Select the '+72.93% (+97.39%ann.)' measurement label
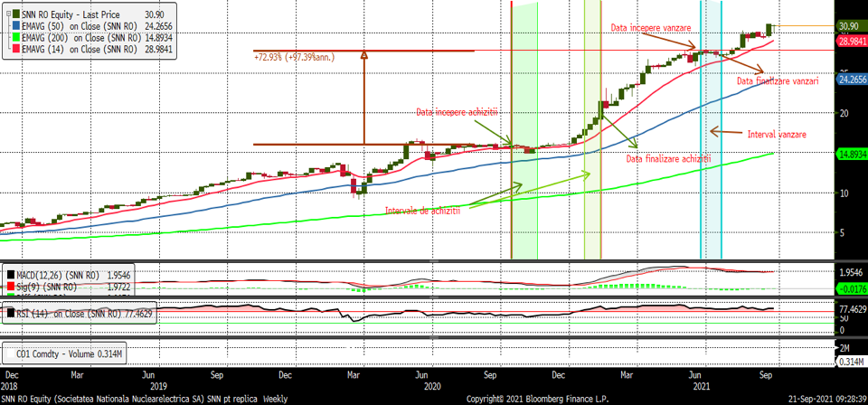Image resolution: width=868 pixels, height=405 pixels. tap(294, 56)
